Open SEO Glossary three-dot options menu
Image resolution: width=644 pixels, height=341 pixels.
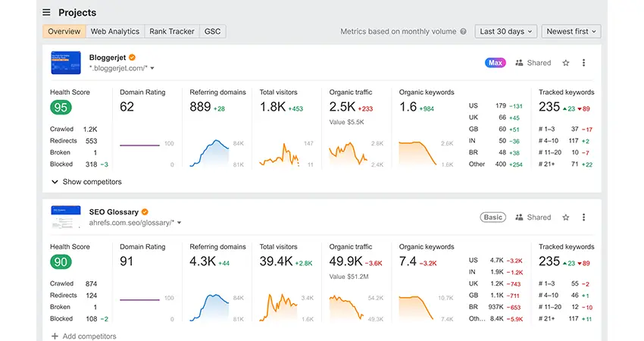[583, 217]
